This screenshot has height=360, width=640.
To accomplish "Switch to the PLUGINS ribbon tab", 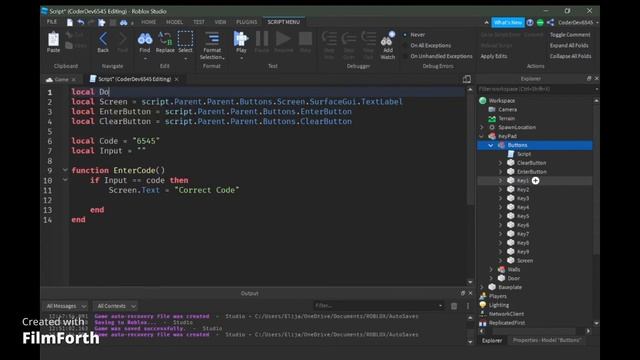I will (x=247, y=22).
